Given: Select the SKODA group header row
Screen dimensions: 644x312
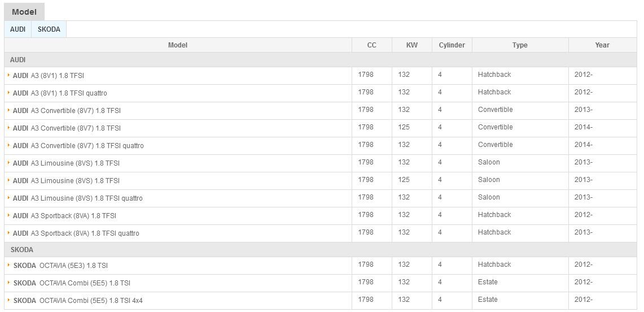Looking at the screenshot, I should click(x=22, y=250).
